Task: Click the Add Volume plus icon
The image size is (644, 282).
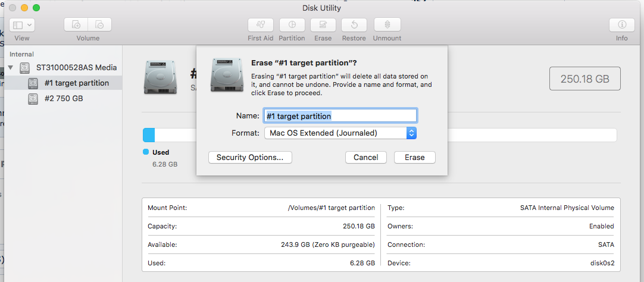Action: click(76, 25)
